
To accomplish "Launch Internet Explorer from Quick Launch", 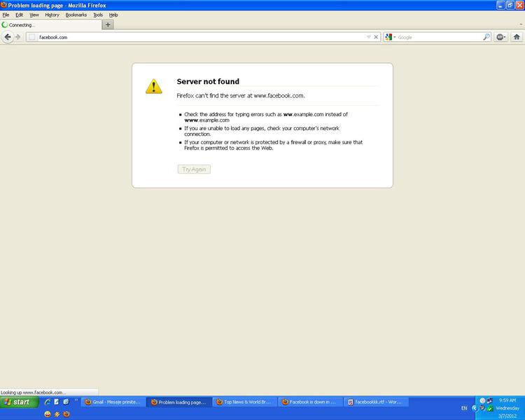I will pyautogui.click(x=48, y=402).
